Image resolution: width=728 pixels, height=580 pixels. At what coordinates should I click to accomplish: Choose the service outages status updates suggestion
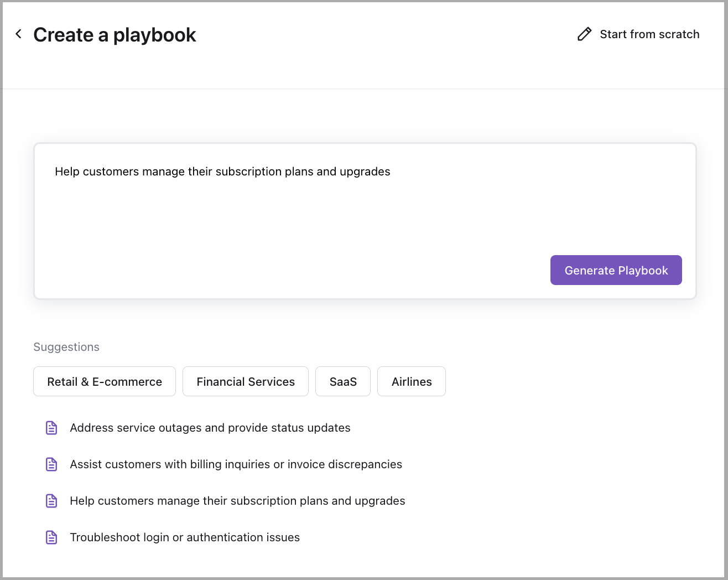point(210,428)
